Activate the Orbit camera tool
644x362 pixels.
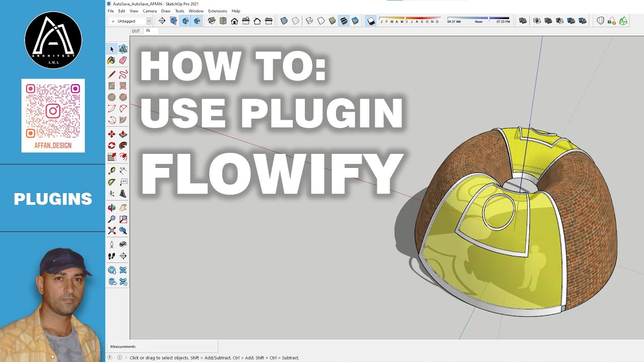pyautogui.click(x=112, y=208)
